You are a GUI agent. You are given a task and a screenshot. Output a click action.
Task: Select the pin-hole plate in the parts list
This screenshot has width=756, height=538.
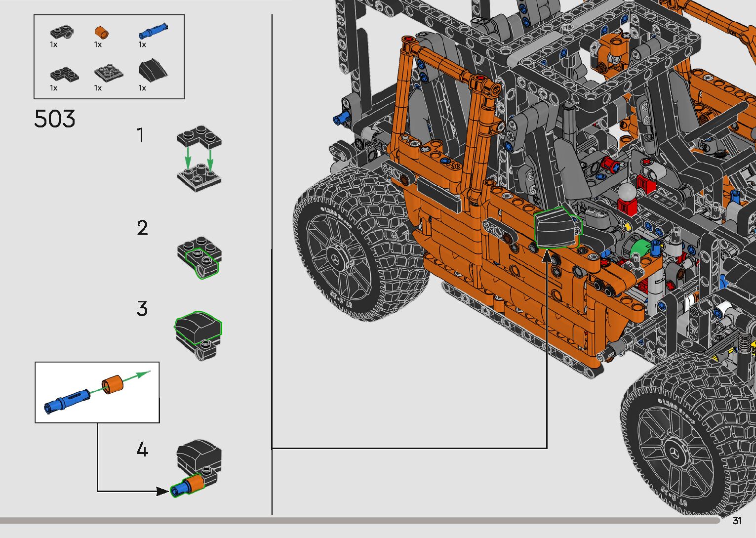pyautogui.click(x=62, y=33)
